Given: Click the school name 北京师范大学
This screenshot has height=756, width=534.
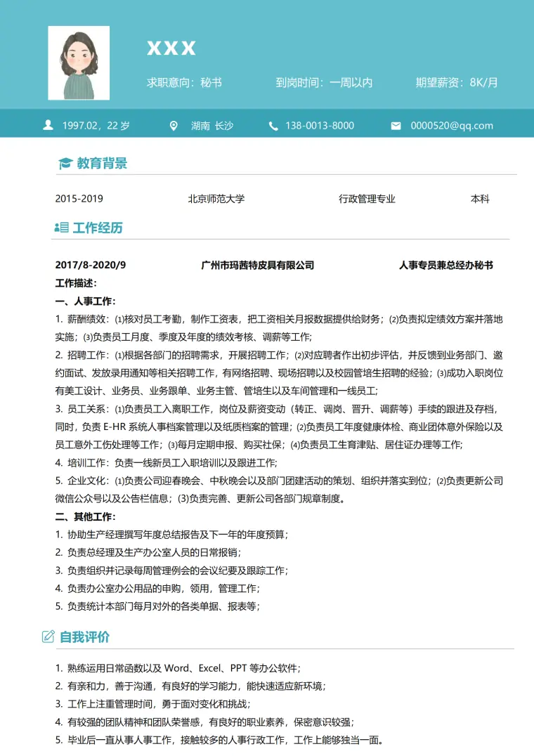Looking at the screenshot, I should click(216, 199).
